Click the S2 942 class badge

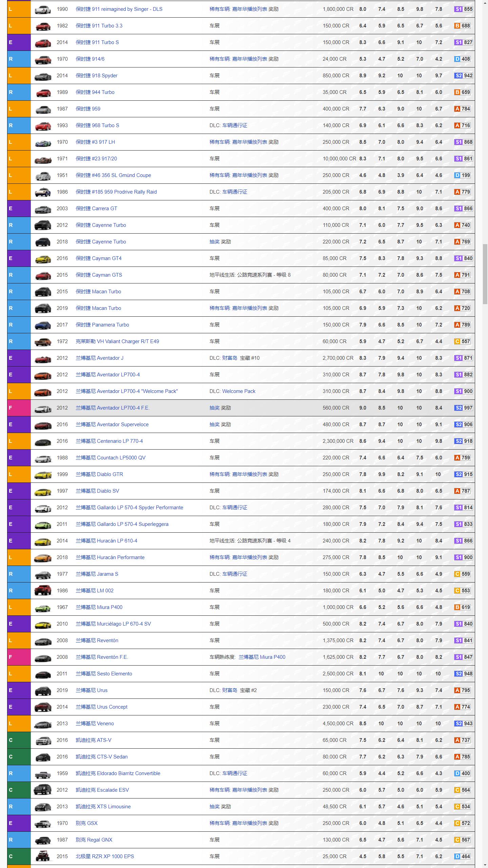pyautogui.click(x=463, y=76)
